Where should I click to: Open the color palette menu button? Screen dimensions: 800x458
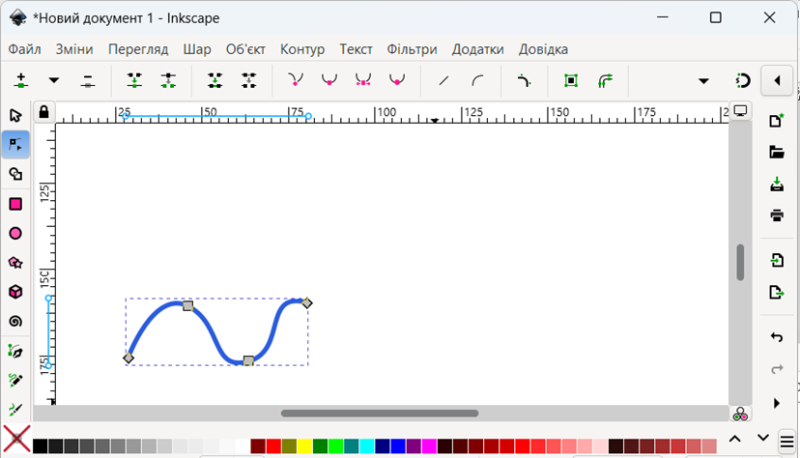(787, 439)
